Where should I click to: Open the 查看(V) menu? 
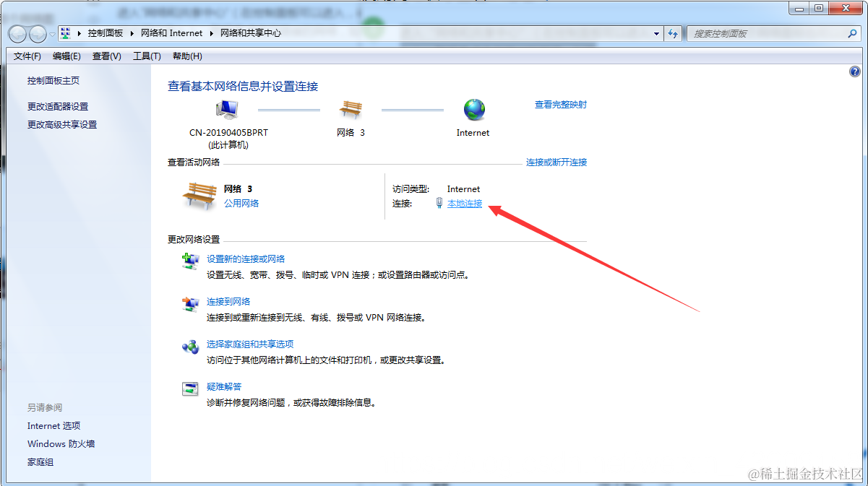pyautogui.click(x=106, y=56)
